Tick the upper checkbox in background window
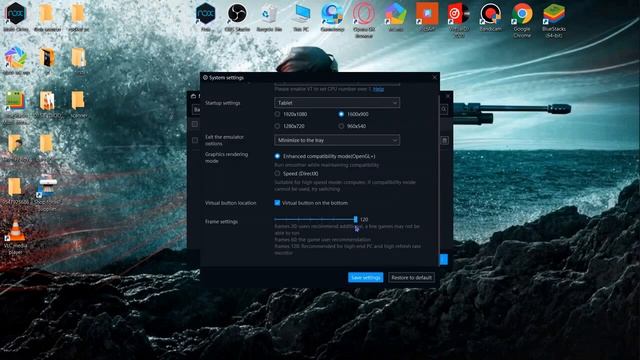Image resolution: width=640 pixels, height=360 pixels. pyautogui.click(x=195, y=124)
